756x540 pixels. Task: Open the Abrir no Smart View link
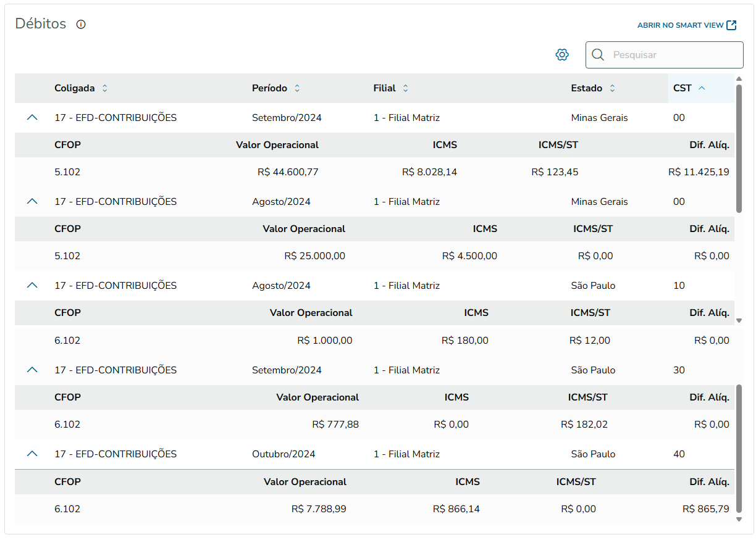[680, 25]
